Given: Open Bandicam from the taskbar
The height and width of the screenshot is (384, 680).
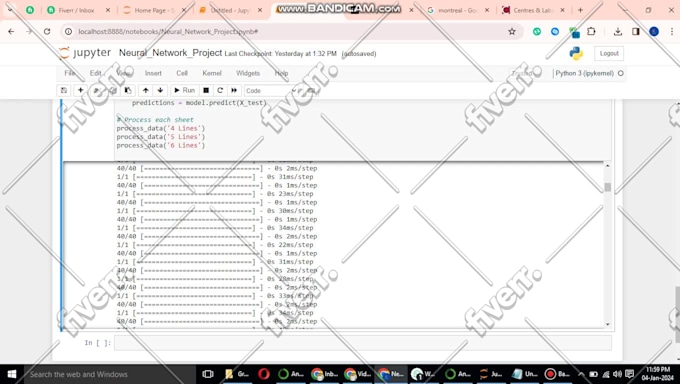Looking at the screenshot, I should point(558,374).
